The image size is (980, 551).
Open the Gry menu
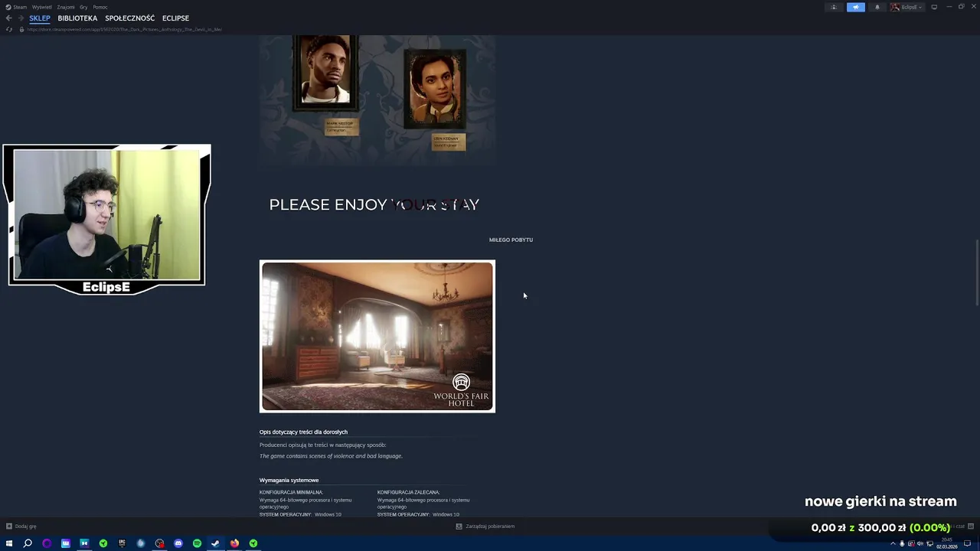click(83, 7)
